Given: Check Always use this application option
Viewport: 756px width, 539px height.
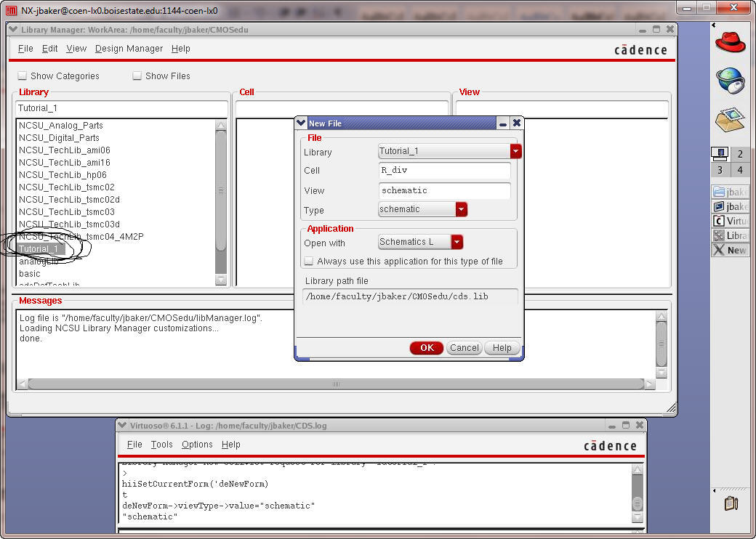Looking at the screenshot, I should [x=309, y=261].
